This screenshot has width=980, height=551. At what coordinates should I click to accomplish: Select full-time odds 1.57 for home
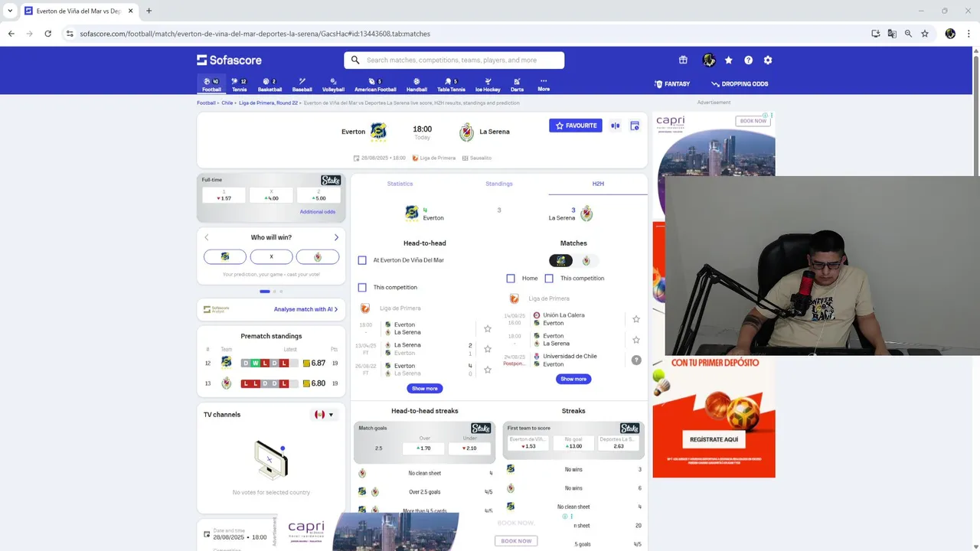point(224,195)
